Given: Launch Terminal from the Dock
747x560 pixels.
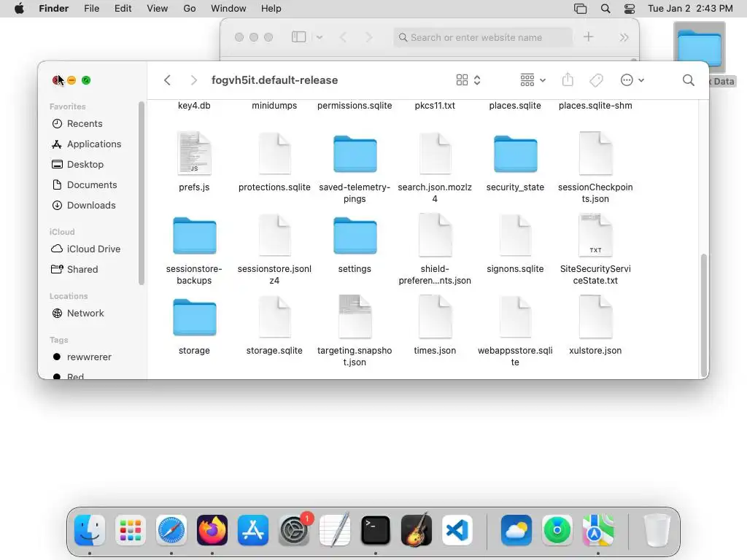Looking at the screenshot, I should pyautogui.click(x=376, y=530).
